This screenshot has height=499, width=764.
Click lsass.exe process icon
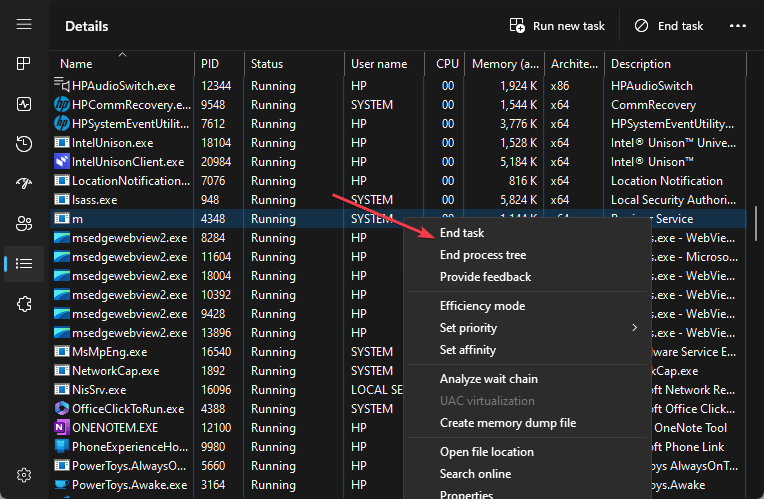(x=61, y=199)
